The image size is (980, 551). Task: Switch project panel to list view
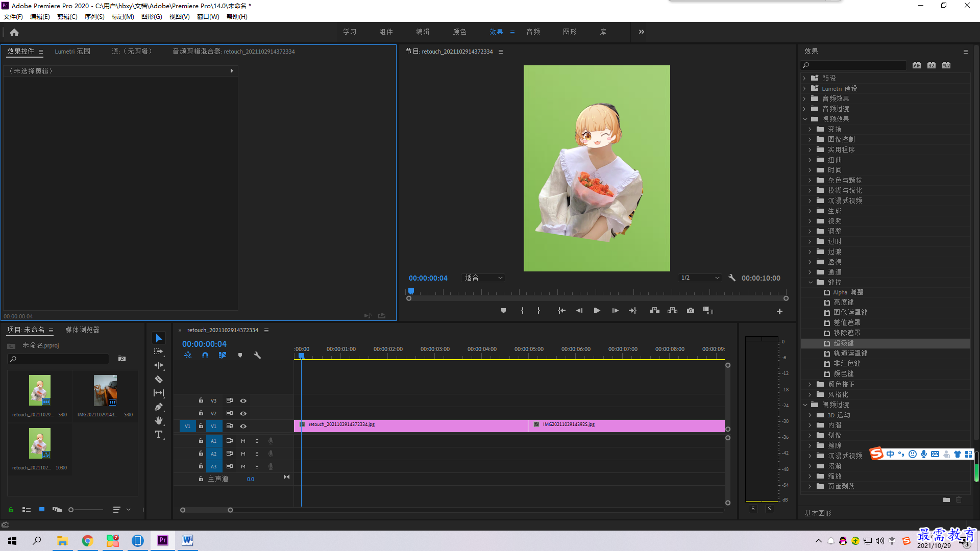click(x=27, y=510)
